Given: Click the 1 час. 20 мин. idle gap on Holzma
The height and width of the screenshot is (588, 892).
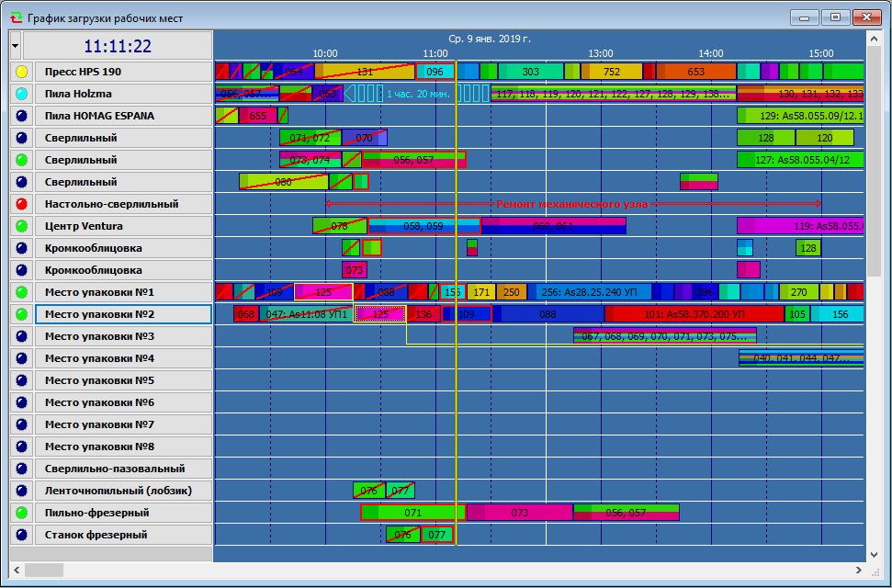Looking at the screenshot, I should pyautogui.click(x=418, y=94).
